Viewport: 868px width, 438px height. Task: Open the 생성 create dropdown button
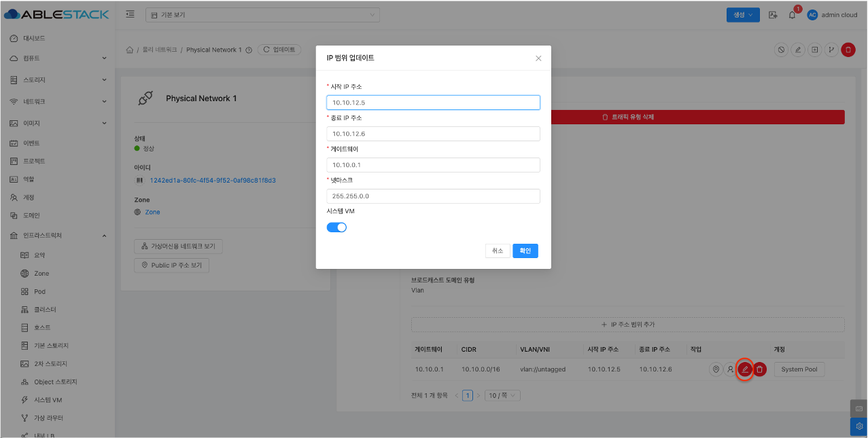pyautogui.click(x=743, y=15)
